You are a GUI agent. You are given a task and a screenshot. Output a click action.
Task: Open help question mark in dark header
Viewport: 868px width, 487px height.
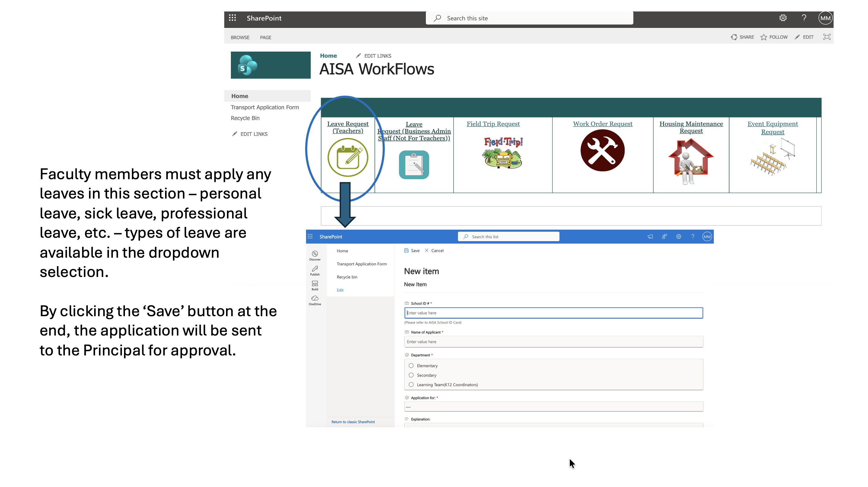(804, 18)
